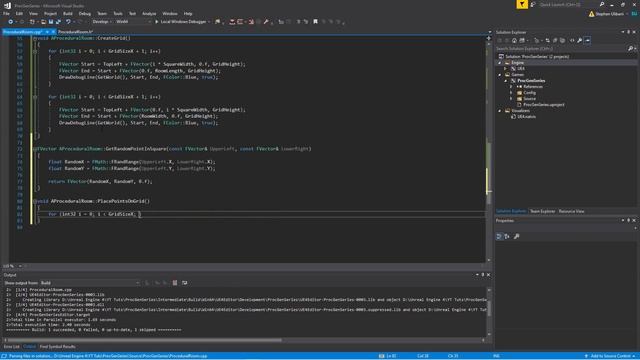640x360 pixels.
Task: Open solution platform dropdown (Win64)
Action: 133,22
